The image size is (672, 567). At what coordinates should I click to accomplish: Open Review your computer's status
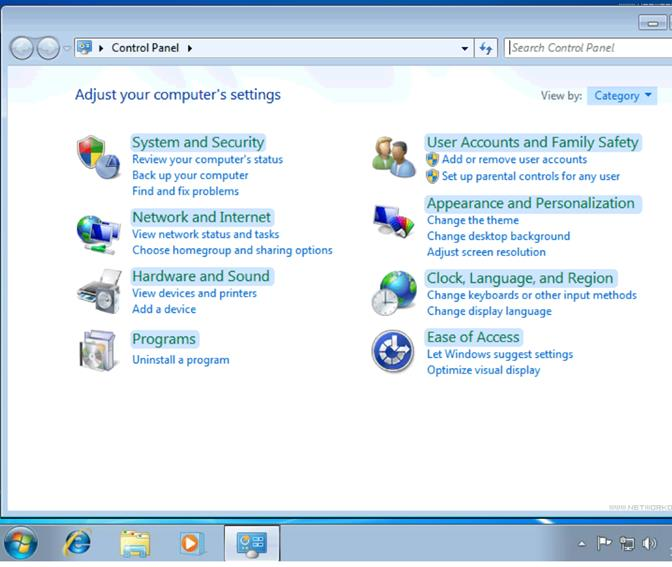click(x=207, y=159)
